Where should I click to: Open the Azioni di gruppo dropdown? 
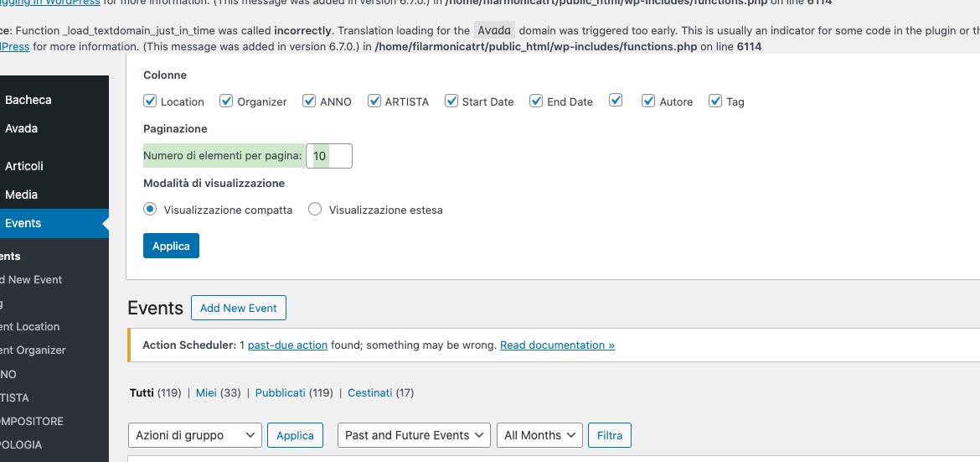[195, 435]
